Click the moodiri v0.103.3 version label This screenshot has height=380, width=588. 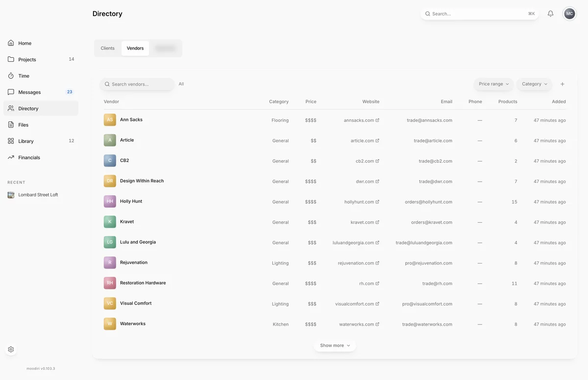click(41, 368)
